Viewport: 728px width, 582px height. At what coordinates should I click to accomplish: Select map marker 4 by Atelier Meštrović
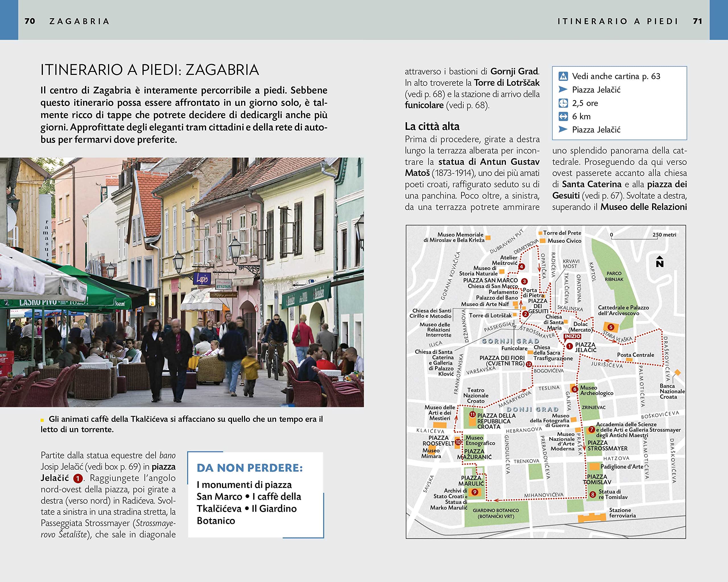click(x=521, y=267)
